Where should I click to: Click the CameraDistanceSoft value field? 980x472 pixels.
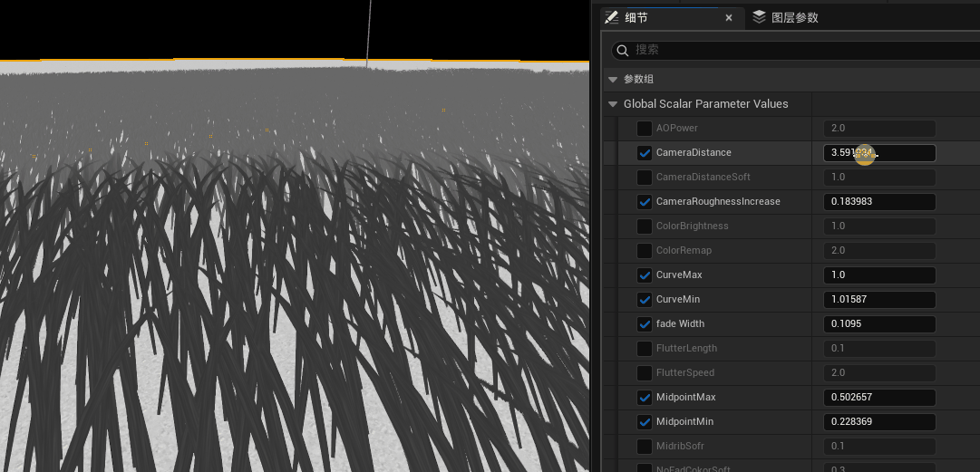pos(879,178)
